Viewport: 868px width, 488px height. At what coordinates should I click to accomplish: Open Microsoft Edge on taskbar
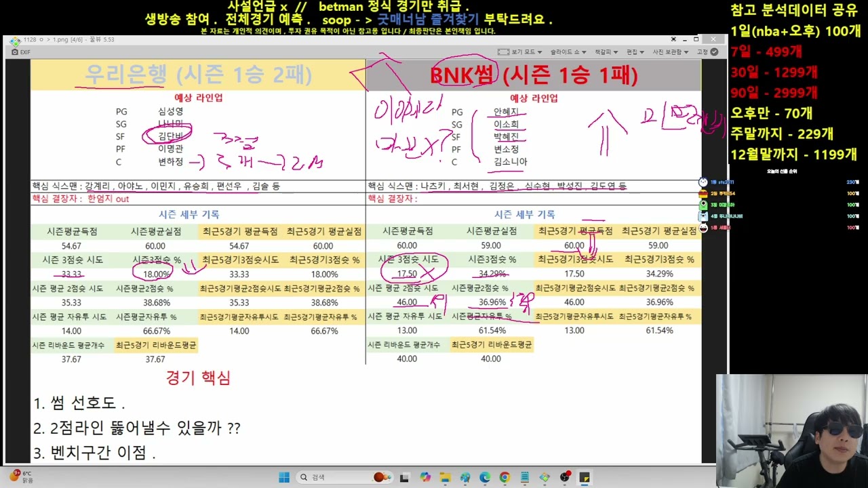tap(484, 477)
